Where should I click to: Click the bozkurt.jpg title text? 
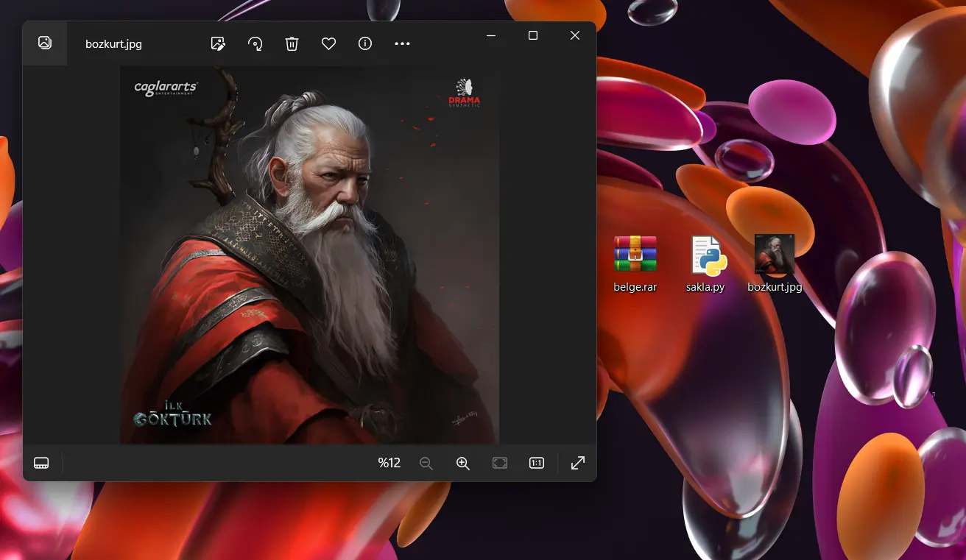(113, 44)
